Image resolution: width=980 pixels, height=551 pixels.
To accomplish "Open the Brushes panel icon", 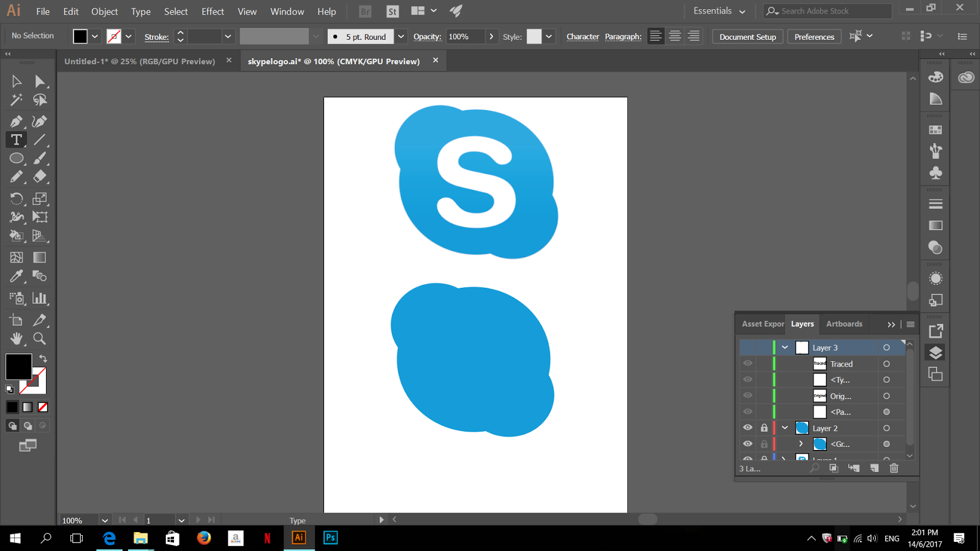I will coord(935,151).
